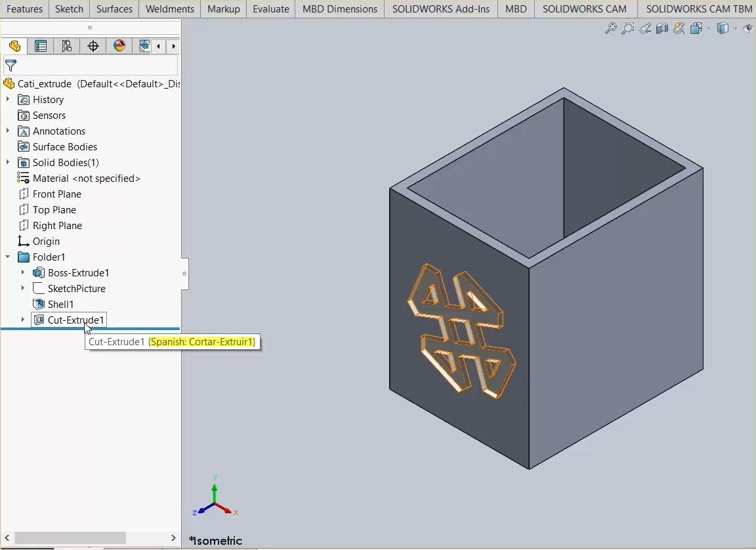The height and width of the screenshot is (550, 756).
Task: Select Material <not specified>
Action: click(x=87, y=179)
